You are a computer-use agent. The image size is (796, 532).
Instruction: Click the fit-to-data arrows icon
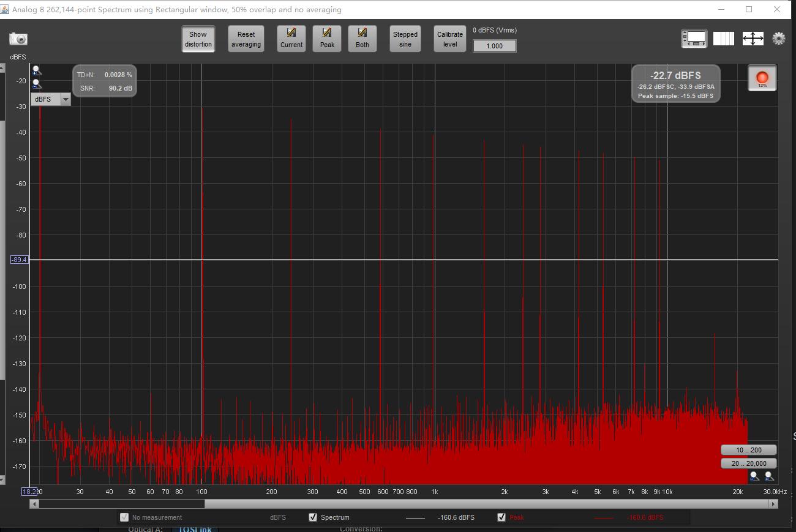[x=753, y=39]
